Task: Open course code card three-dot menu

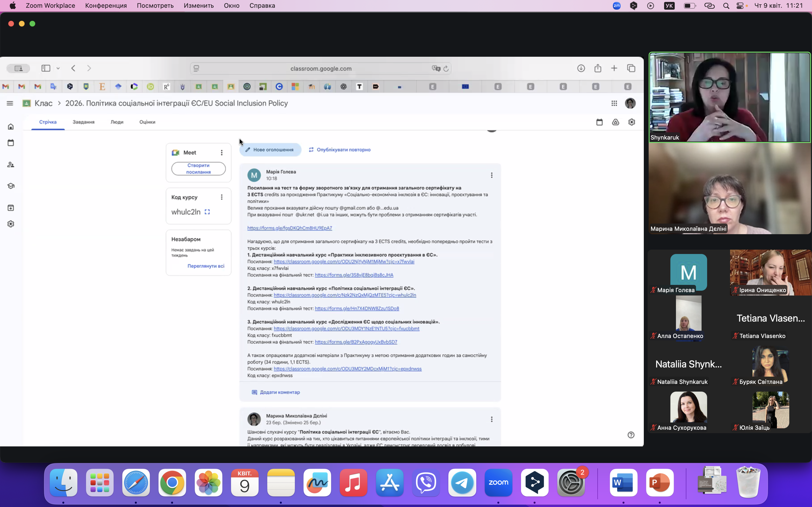Action: (221, 197)
